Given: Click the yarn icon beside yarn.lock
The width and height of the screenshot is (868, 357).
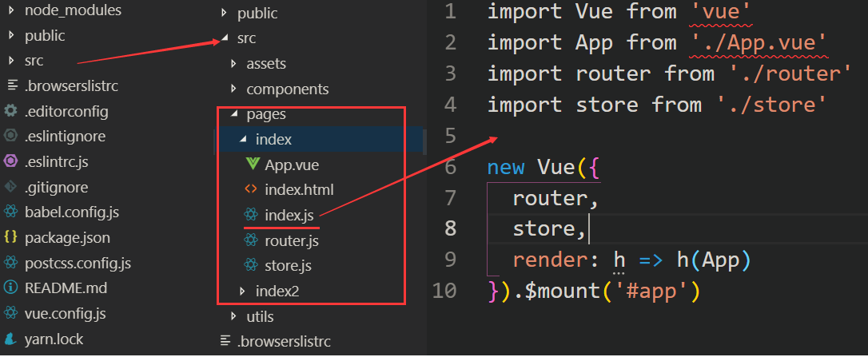Looking at the screenshot, I should tap(11, 339).
